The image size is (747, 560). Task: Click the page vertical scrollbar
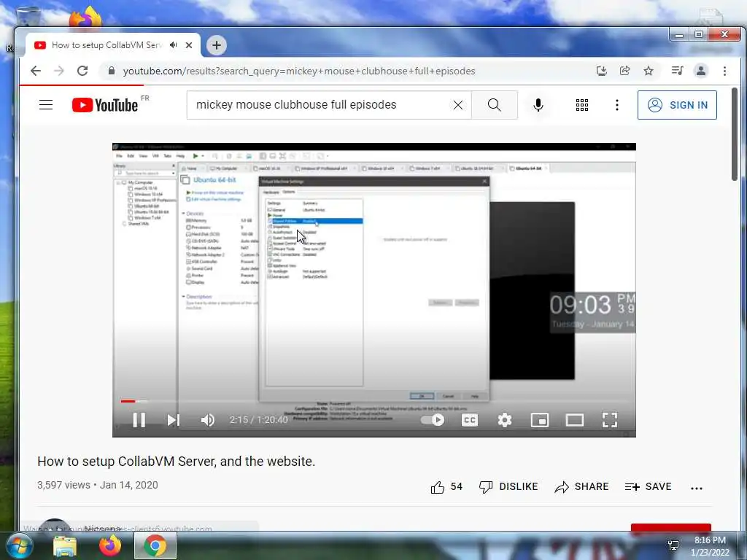734,134
